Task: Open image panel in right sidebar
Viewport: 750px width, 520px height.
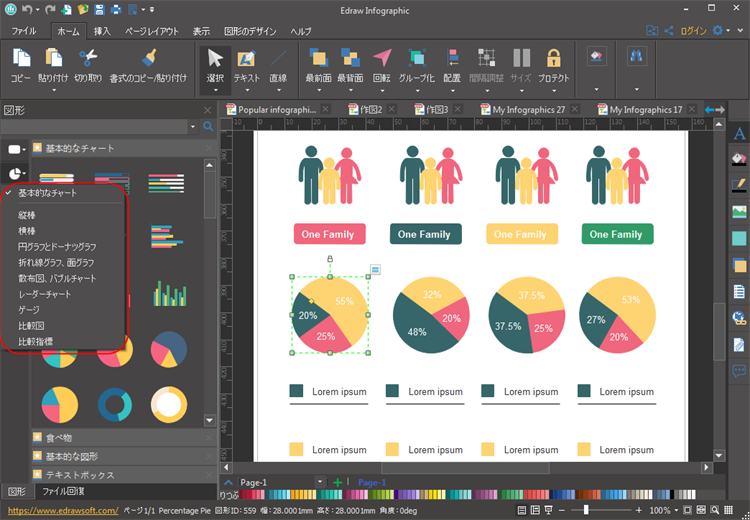Action: coord(740,211)
